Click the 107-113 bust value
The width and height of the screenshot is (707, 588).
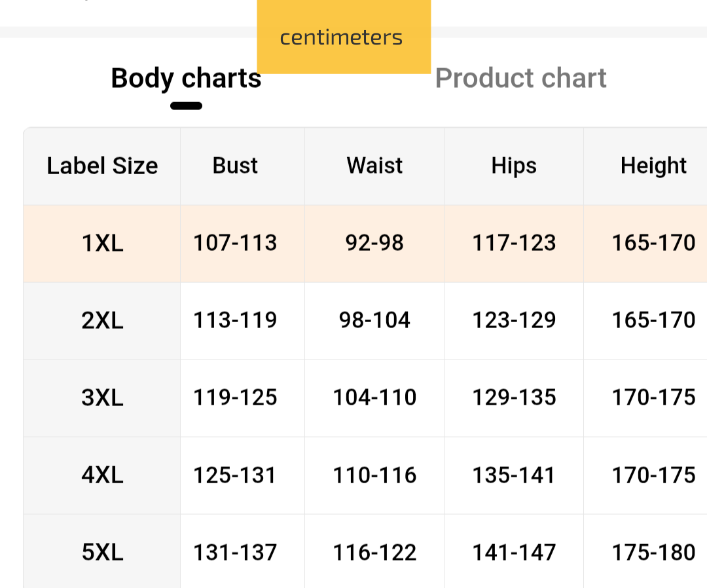[x=235, y=244]
